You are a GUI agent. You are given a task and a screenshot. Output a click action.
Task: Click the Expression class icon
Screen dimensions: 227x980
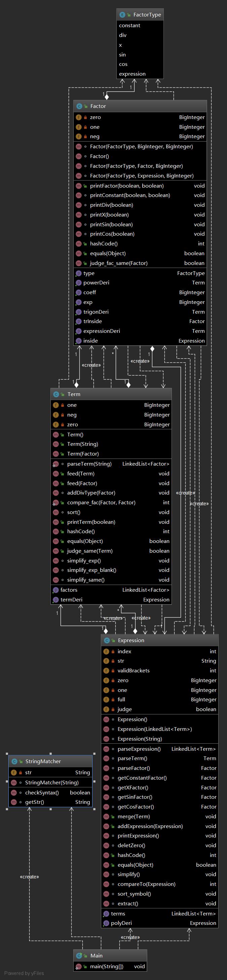[107, 640]
